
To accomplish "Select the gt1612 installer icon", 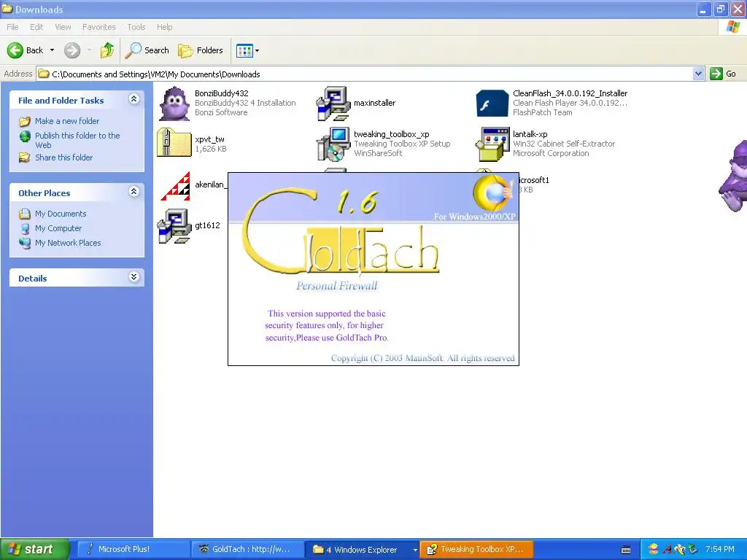I will tap(174, 226).
